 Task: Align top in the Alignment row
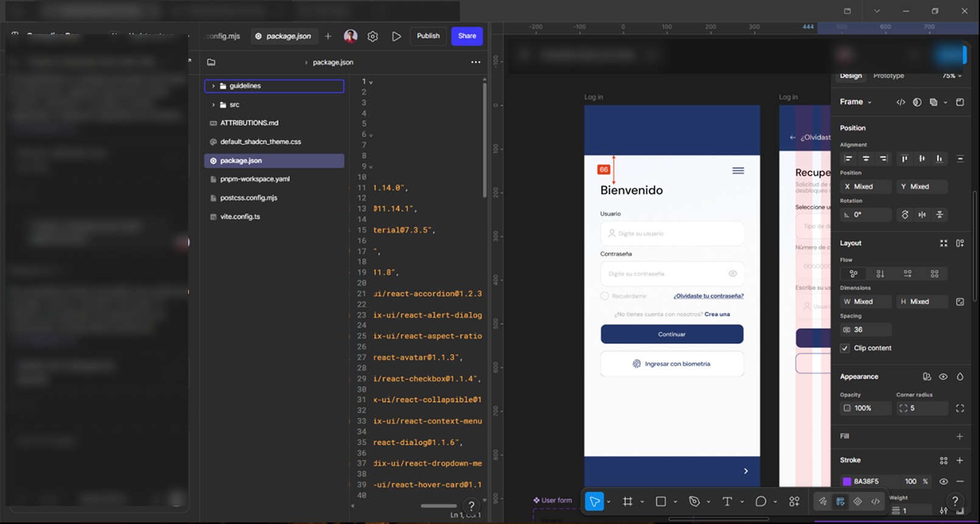pos(904,159)
